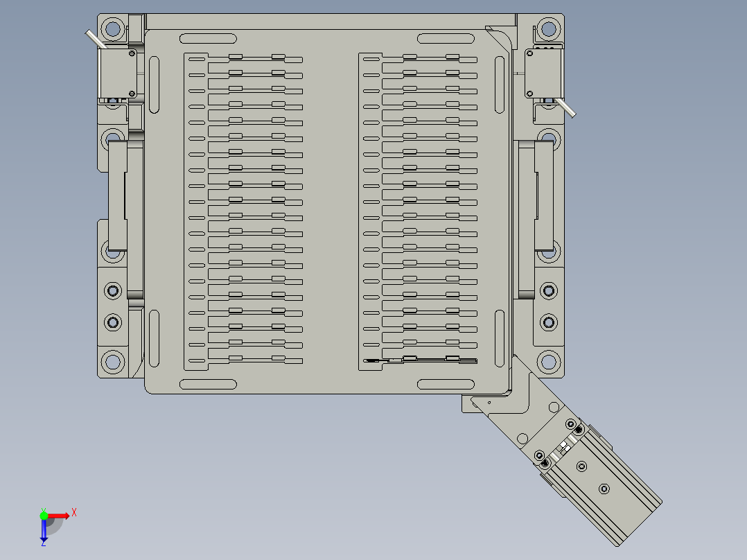Pick the left sensor's protruding rod
The image size is (747, 560).
click(96, 39)
